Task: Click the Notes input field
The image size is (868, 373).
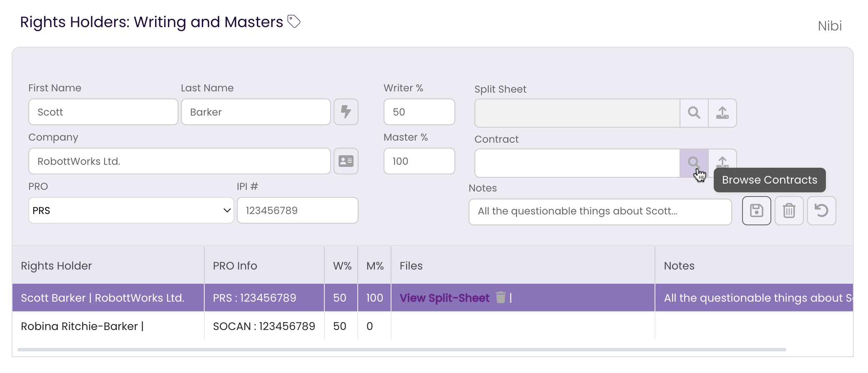Action: (x=600, y=212)
